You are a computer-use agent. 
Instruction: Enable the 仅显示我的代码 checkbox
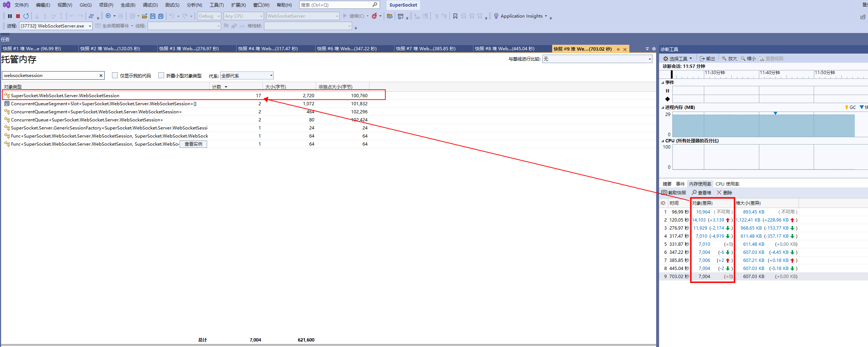coord(115,75)
